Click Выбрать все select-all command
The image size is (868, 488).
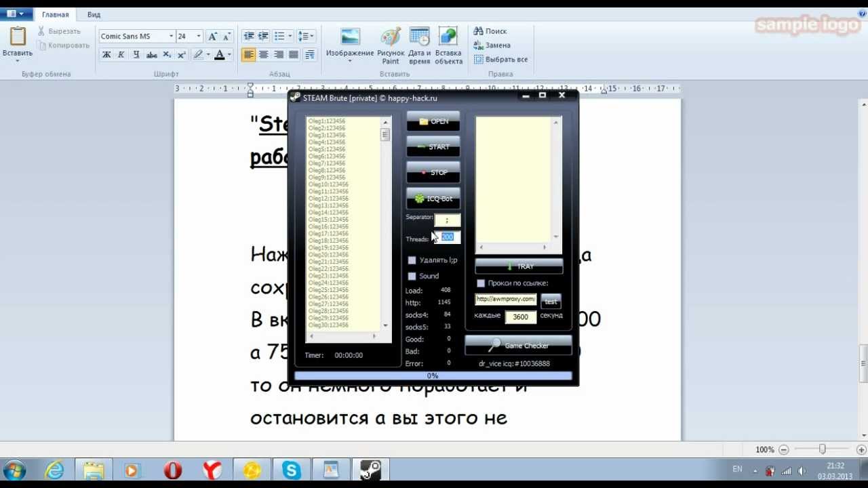coord(500,60)
